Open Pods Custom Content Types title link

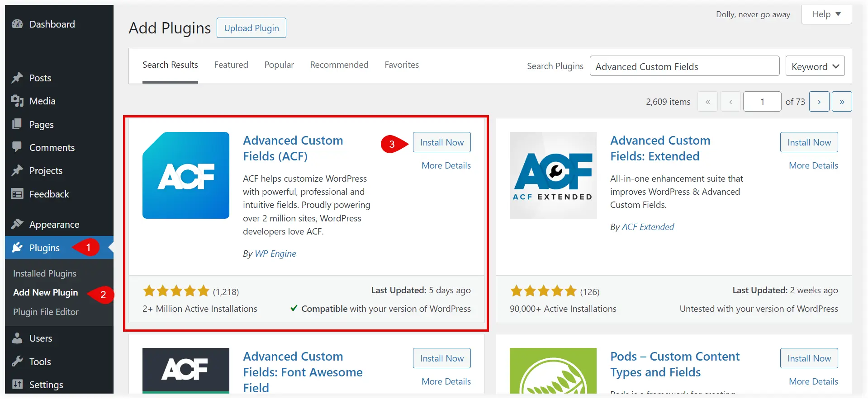pos(675,364)
